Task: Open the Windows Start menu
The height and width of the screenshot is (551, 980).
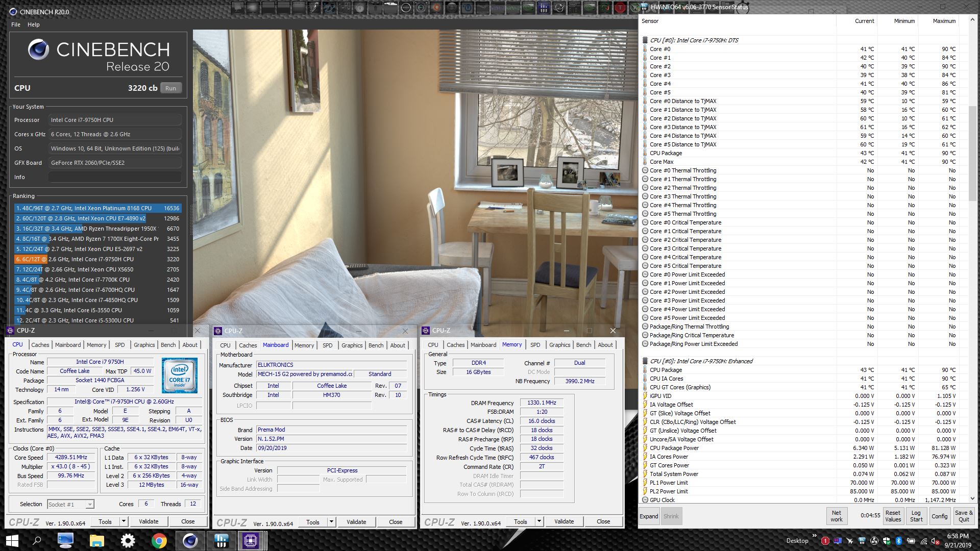Action: (x=12, y=540)
